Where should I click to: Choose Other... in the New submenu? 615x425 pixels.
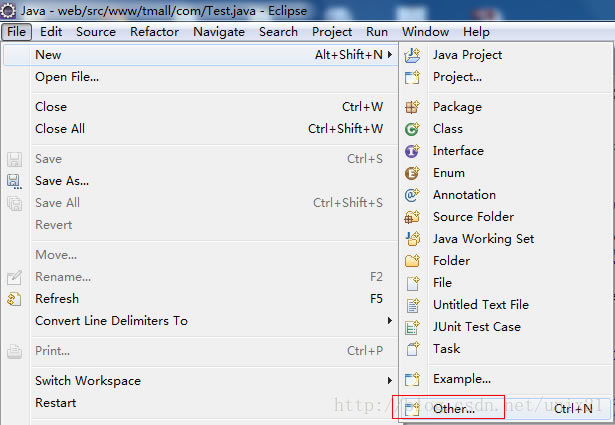tap(506, 409)
